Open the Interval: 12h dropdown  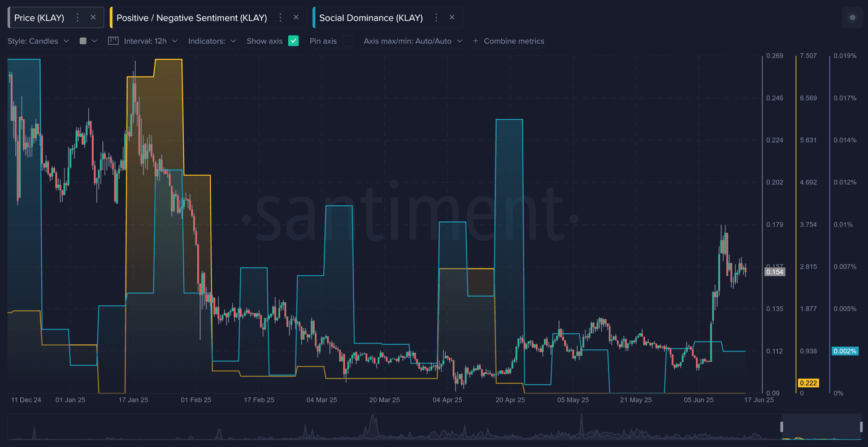150,41
